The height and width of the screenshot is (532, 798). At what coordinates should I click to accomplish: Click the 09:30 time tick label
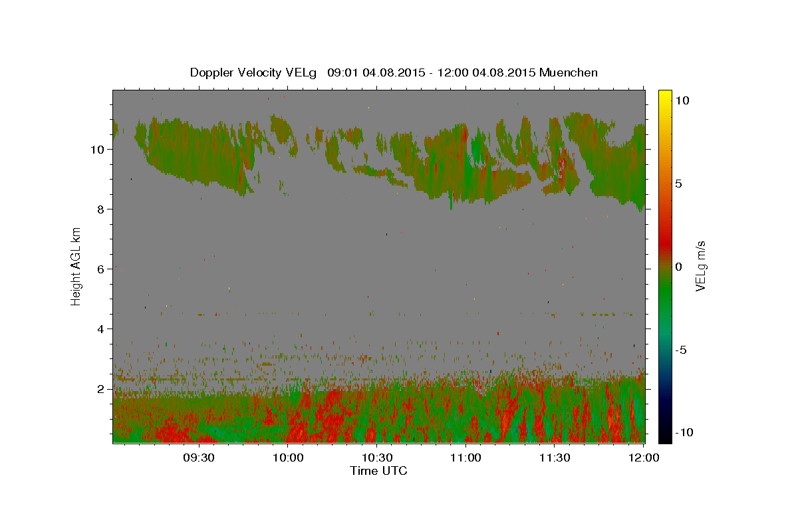(198, 458)
